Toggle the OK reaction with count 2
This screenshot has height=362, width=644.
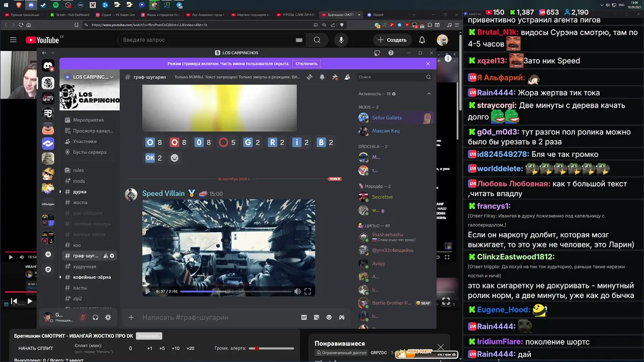pyautogui.click(x=154, y=158)
